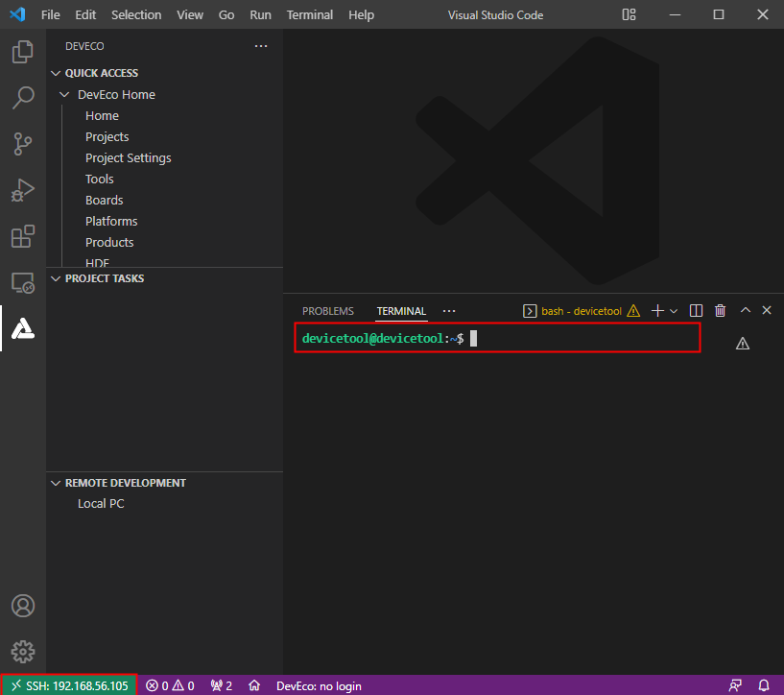Open the errors and warnings status item
This screenshot has height=695, width=784.
click(x=170, y=685)
